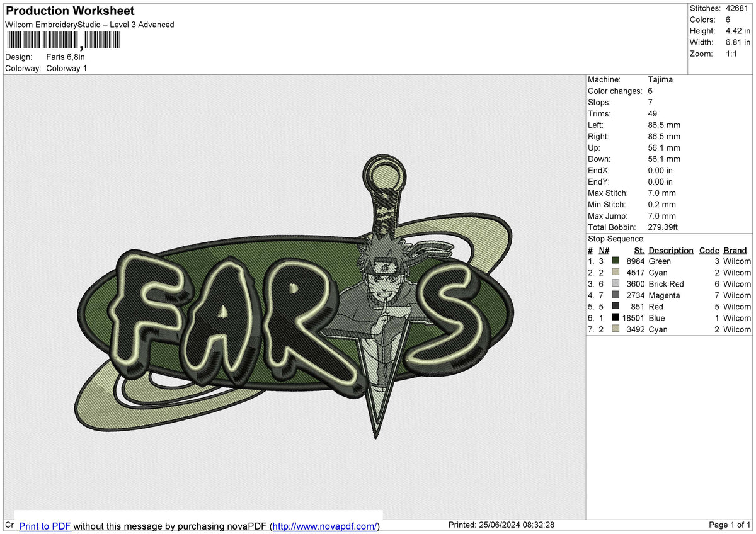Click the Print to PDF link
This screenshot has width=756, height=534.
[x=45, y=526]
